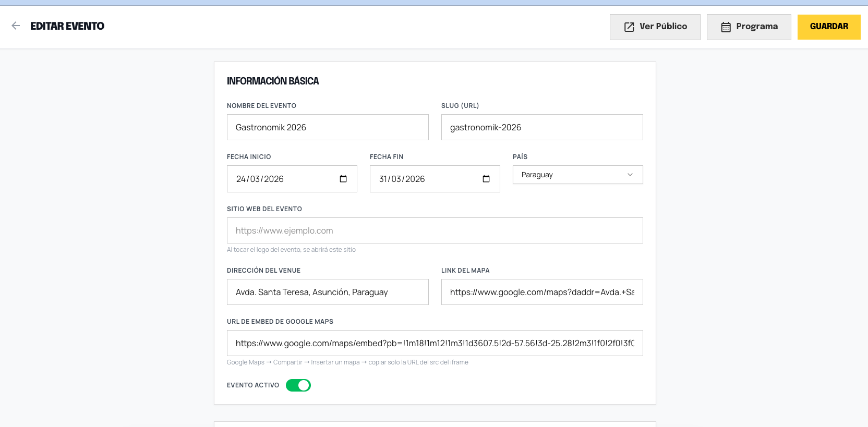Open the Ver Público view
The height and width of the screenshot is (427, 868).
tap(655, 27)
